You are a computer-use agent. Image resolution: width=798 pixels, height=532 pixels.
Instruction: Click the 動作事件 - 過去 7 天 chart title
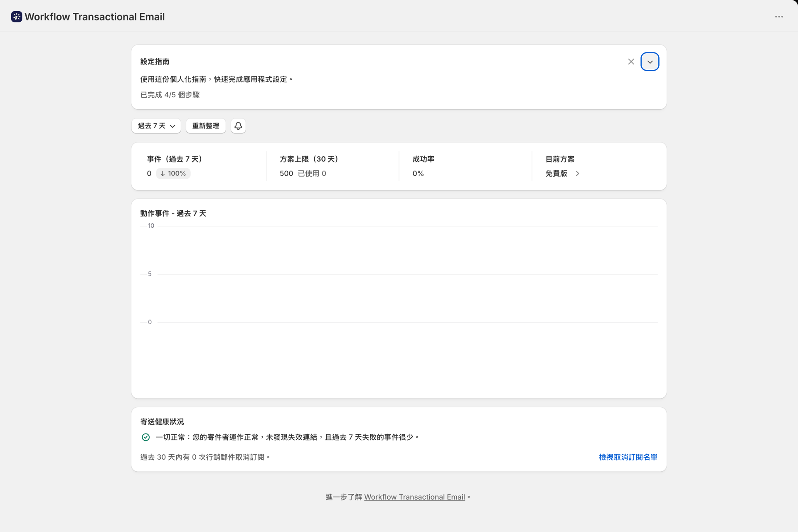(x=173, y=214)
